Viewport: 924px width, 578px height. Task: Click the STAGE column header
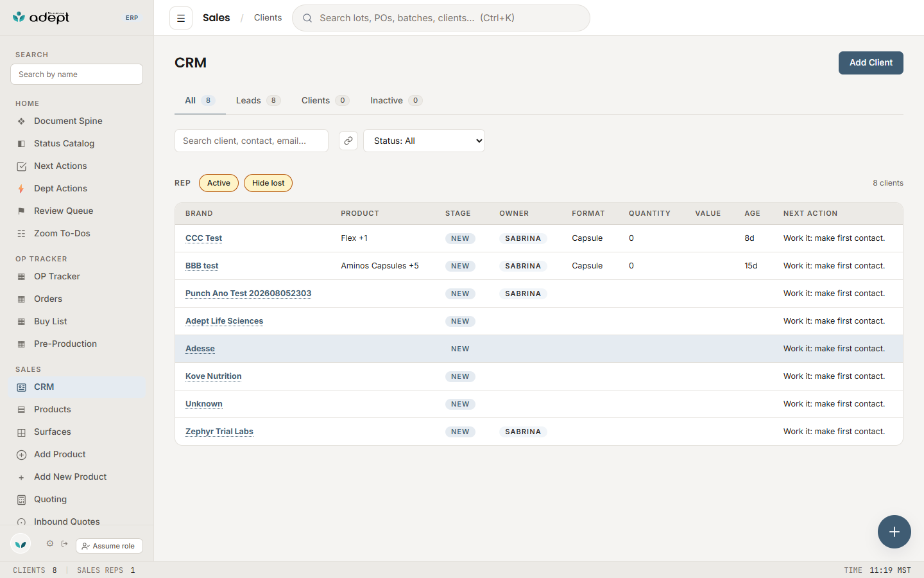click(x=458, y=213)
